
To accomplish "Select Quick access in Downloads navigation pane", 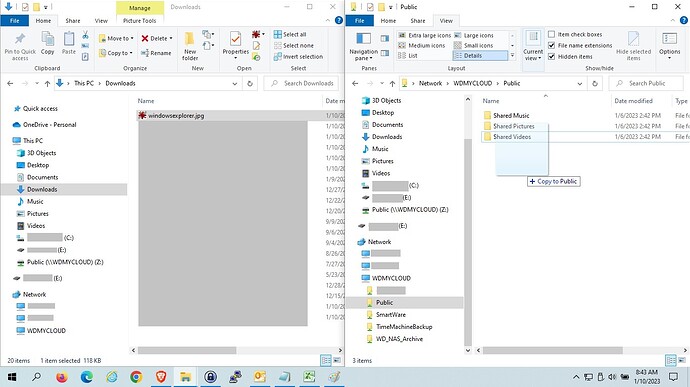I will tap(40, 108).
